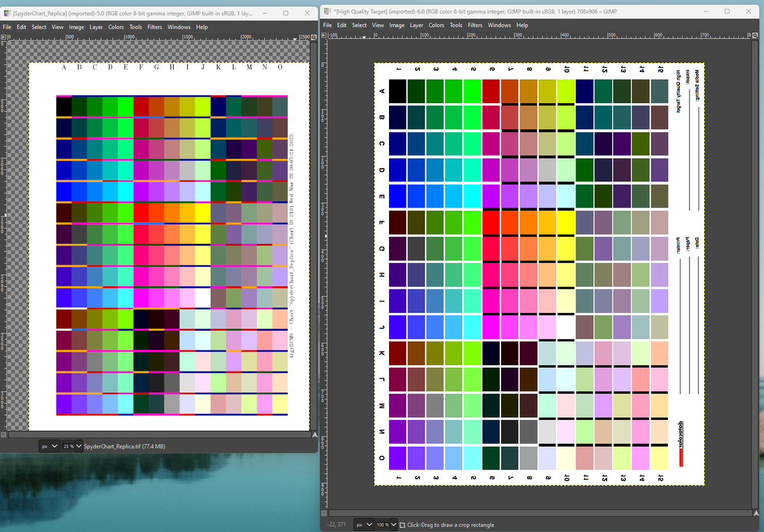Click GIMP icon in SpyderChart_Replica title bar

7,13
